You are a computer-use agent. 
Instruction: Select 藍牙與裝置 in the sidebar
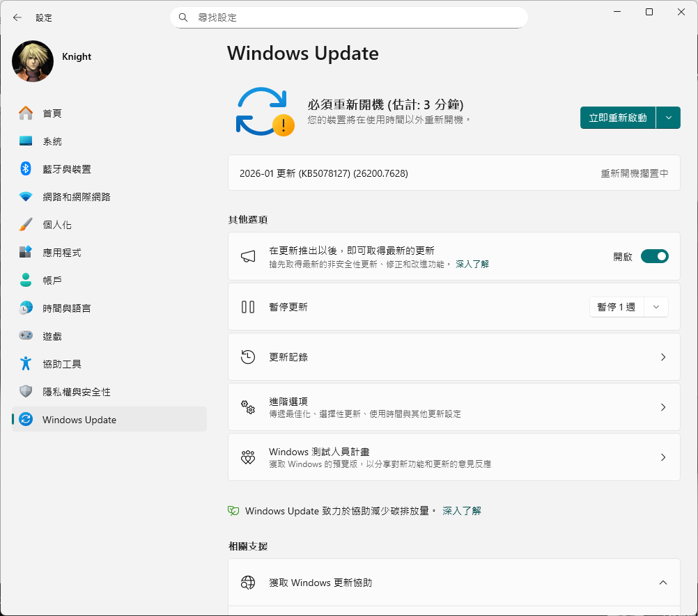coord(109,168)
